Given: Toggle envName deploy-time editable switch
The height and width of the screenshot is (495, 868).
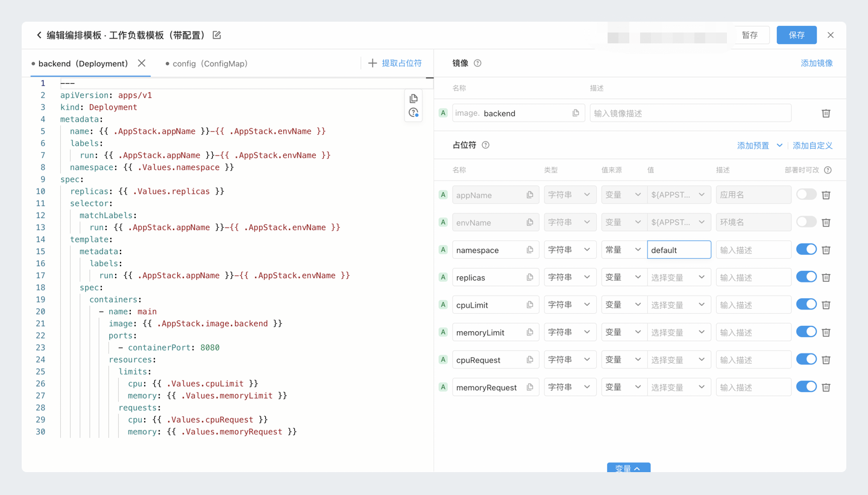Looking at the screenshot, I should click(x=807, y=222).
